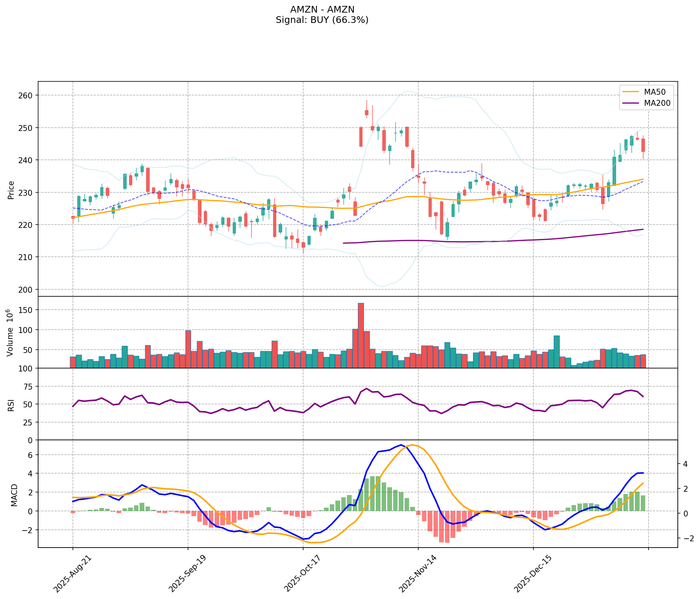The width and height of the screenshot is (700, 599).
Task: Click the MA200 legend label
Action: 657,103
